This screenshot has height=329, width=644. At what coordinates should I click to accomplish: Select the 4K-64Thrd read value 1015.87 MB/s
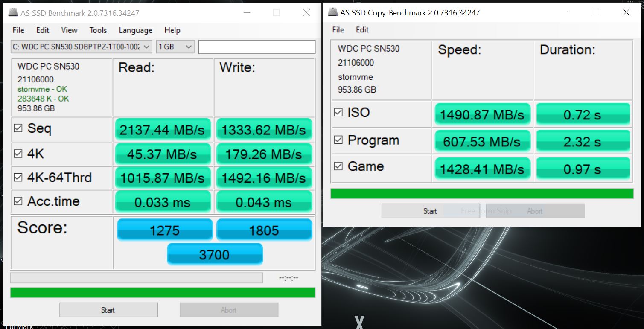[x=163, y=178]
